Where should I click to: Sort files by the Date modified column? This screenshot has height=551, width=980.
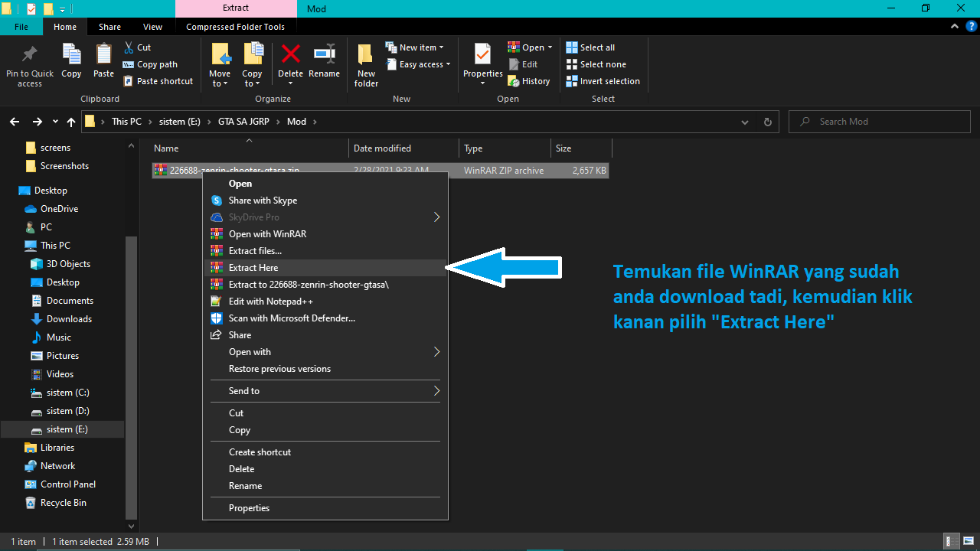[403, 148]
